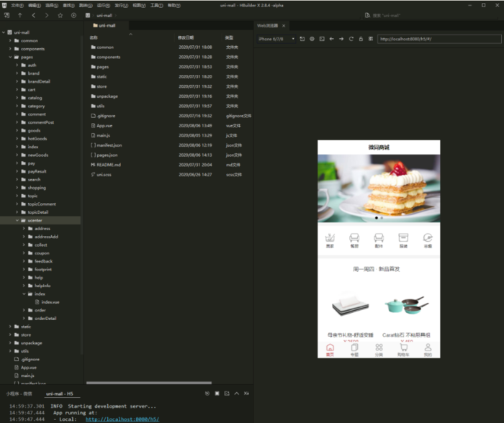Open the localhost:8080/h5/ link in console
Screen dimensions: 504x423
pyautogui.click(x=122, y=419)
